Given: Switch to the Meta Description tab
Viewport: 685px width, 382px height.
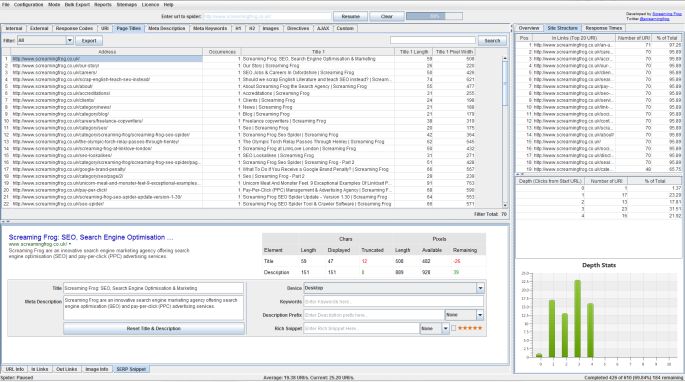Looking at the screenshot, I should point(167,28).
